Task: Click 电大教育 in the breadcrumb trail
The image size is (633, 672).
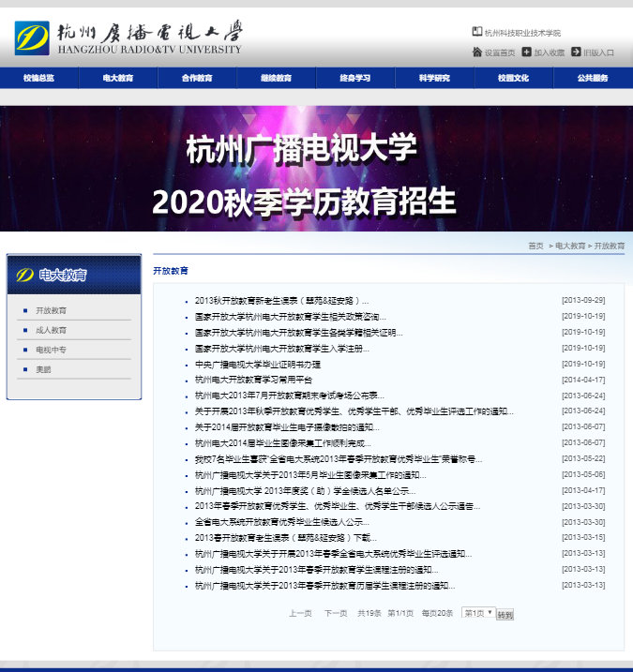Action: [570, 246]
